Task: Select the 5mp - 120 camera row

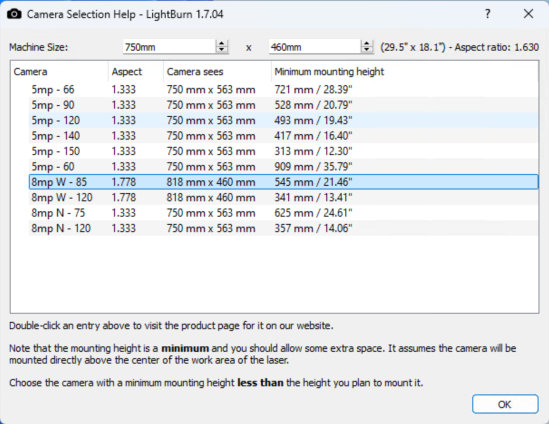Action: pyautogui.click(x=283, y=120)
